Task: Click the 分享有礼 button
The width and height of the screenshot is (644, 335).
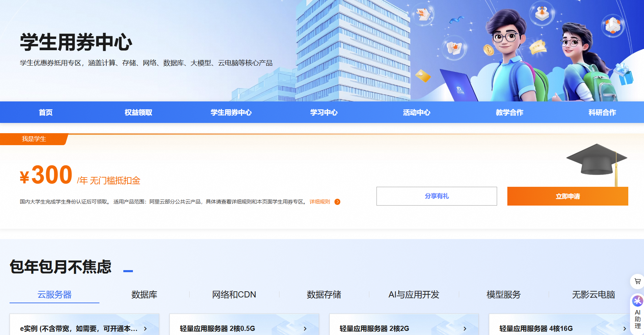Action: 437,196
